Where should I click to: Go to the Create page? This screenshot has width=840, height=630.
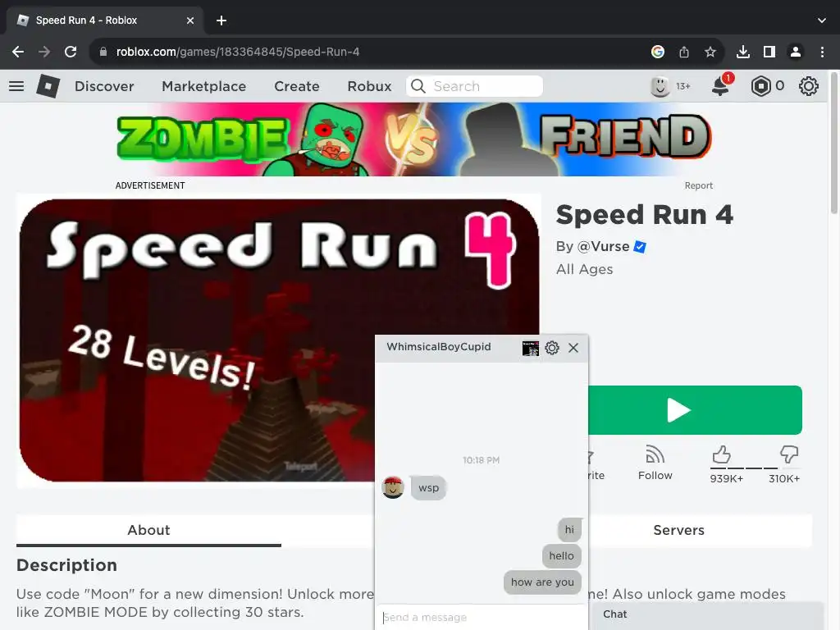(x=297, y=86)
